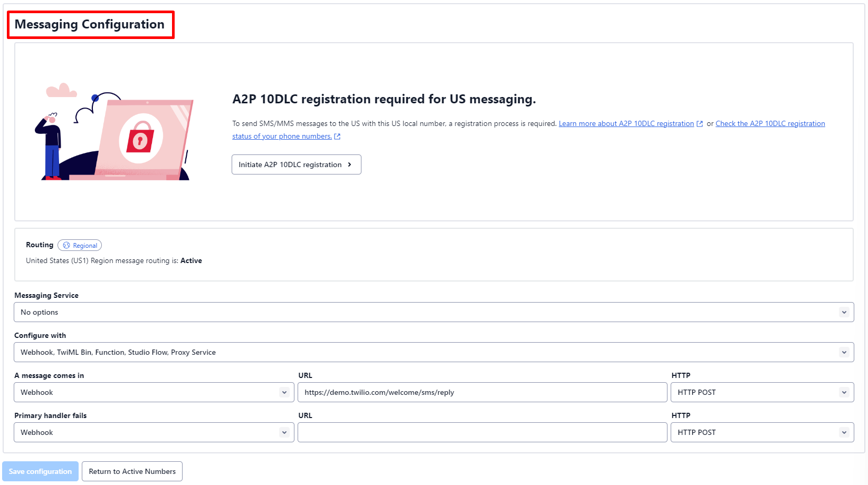Follow the Learn more about A2P 10DLC registration link
868x485 pixels.
click(x=628, y=123)
